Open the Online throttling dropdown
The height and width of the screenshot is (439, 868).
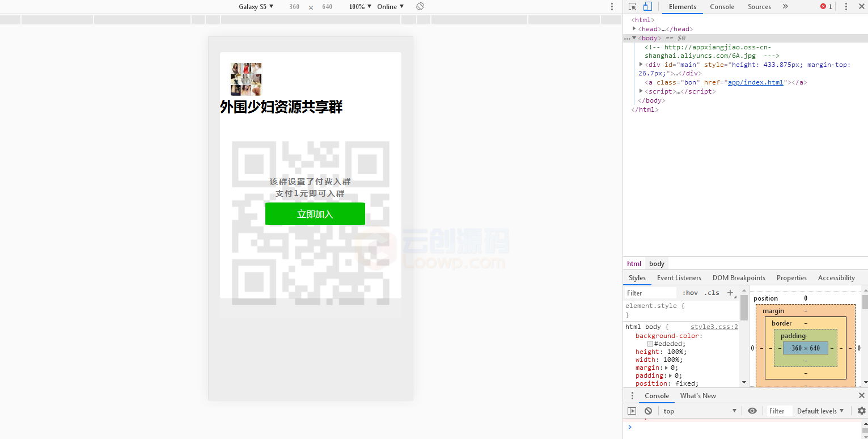click(391, 7)
